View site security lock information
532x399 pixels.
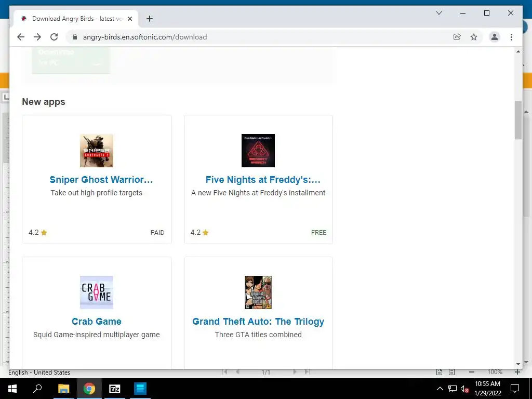75,37
